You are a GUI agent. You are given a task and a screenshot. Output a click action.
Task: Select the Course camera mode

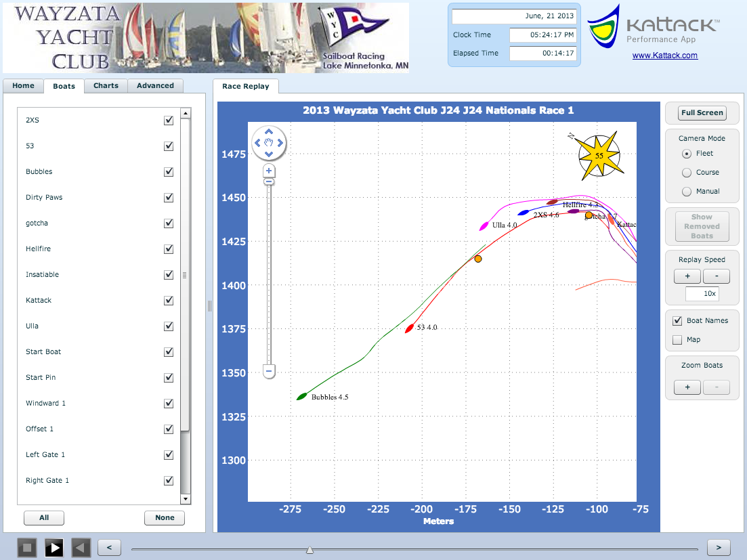(x=687, y=173)
